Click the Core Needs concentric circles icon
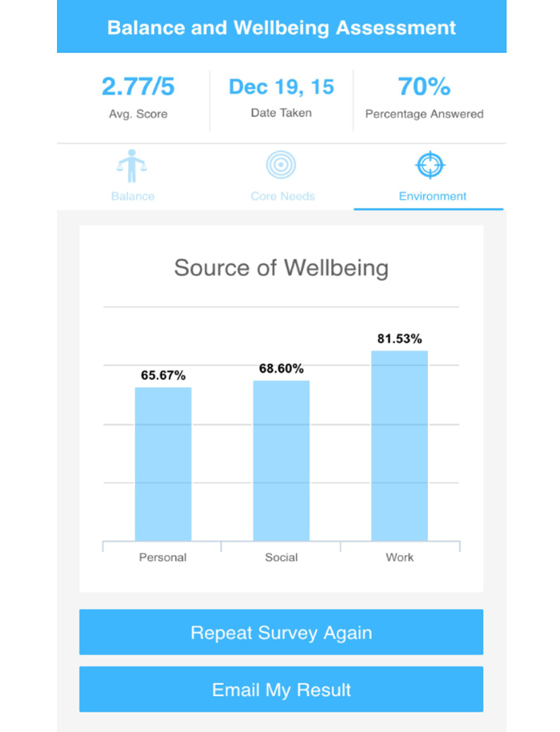Image resolution: width=560 pixels, height=732 pixels. 282,166
